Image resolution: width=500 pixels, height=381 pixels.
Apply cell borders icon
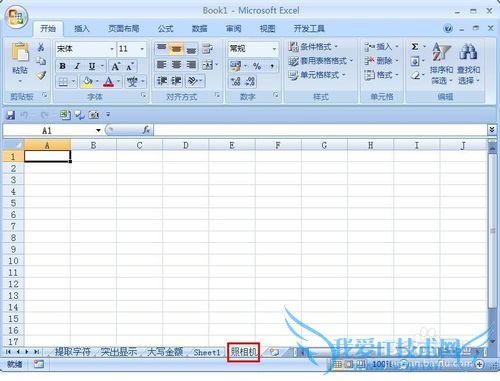63,81
